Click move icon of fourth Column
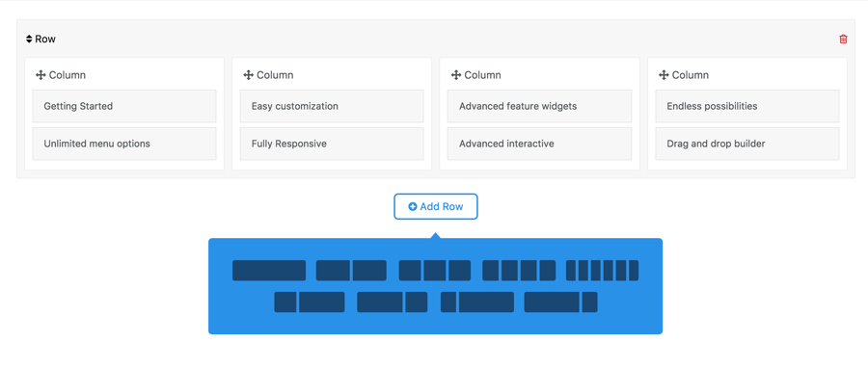The image size is (868, 368). [664, 75]
